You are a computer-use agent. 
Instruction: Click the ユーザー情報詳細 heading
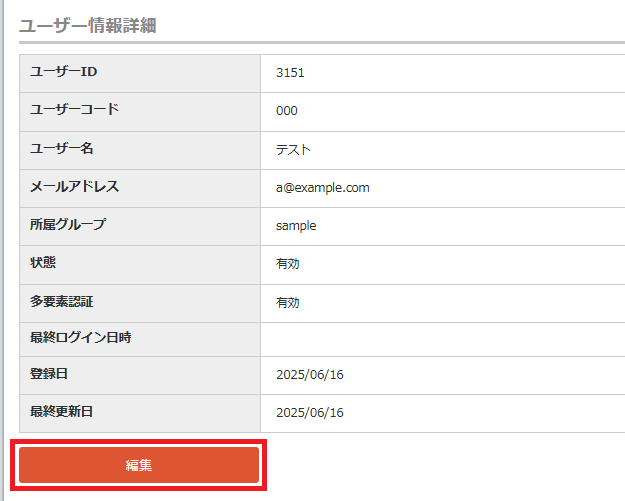tap(88, 25)
